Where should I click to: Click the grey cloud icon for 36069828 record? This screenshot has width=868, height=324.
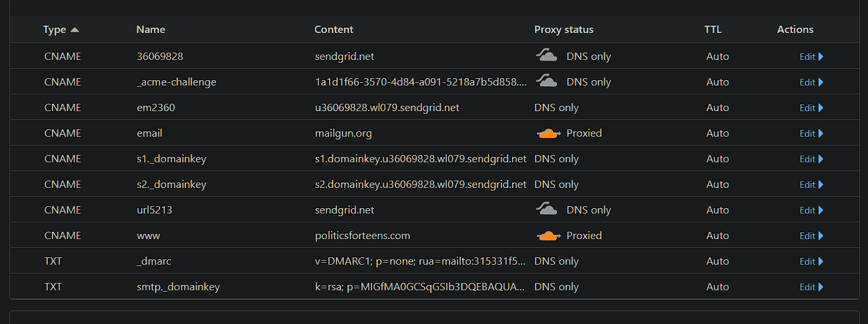[546, 56]
